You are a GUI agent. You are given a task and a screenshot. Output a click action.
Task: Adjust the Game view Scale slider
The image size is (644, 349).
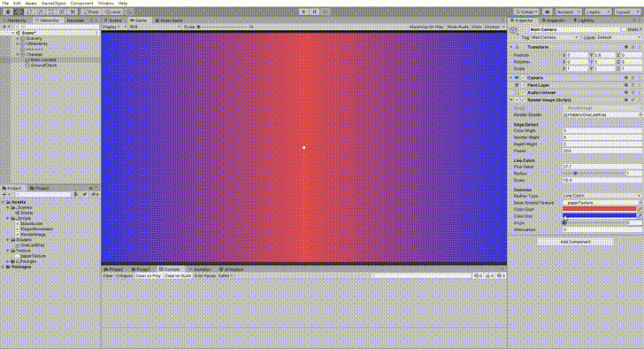(x=224, y=27)
